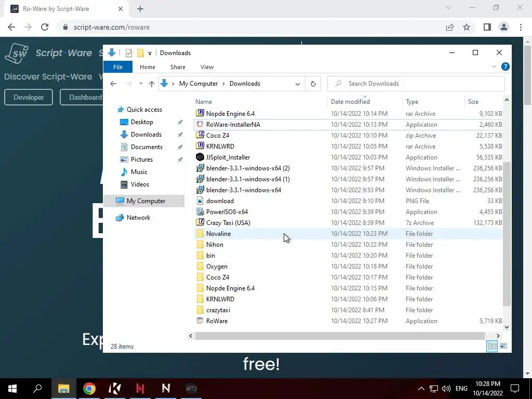Open Chrome side panel icon
The height and width of the screenshot is (399, 532).
(487, 27)
